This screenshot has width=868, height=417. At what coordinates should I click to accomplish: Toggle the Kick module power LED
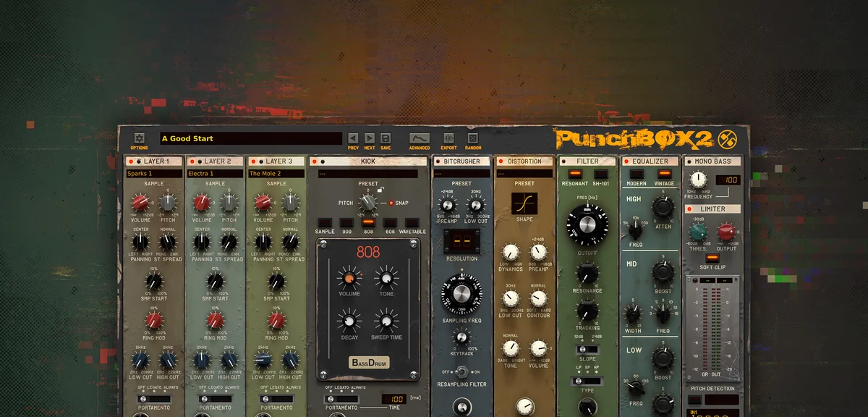(x=314, y=161)
